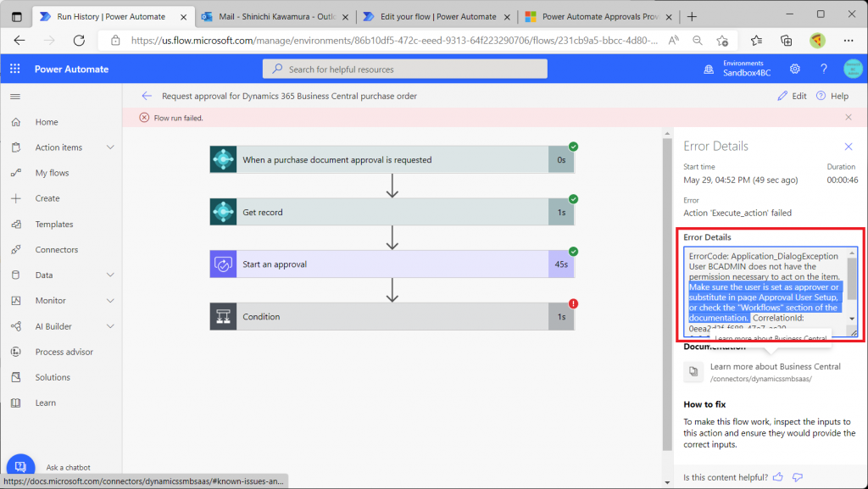The height and width of the screenshot is (489, 868).
Task: Open the user account avatar
Action: pos(853,69)
